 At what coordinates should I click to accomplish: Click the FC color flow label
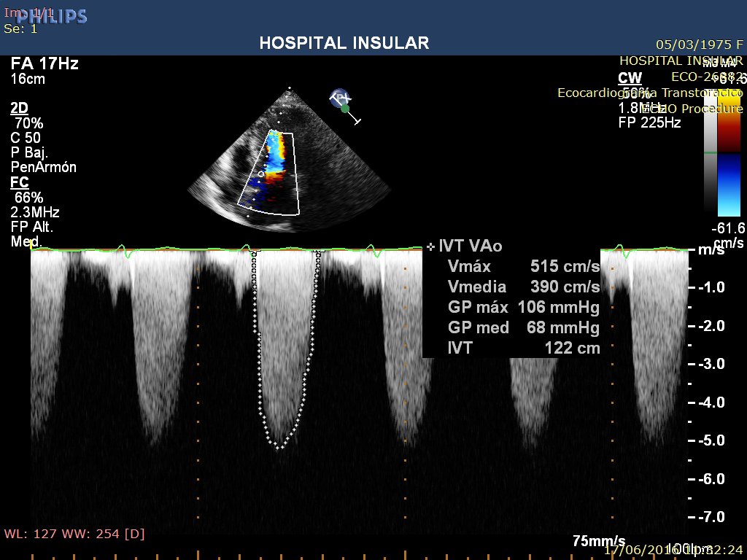point(20,182)
